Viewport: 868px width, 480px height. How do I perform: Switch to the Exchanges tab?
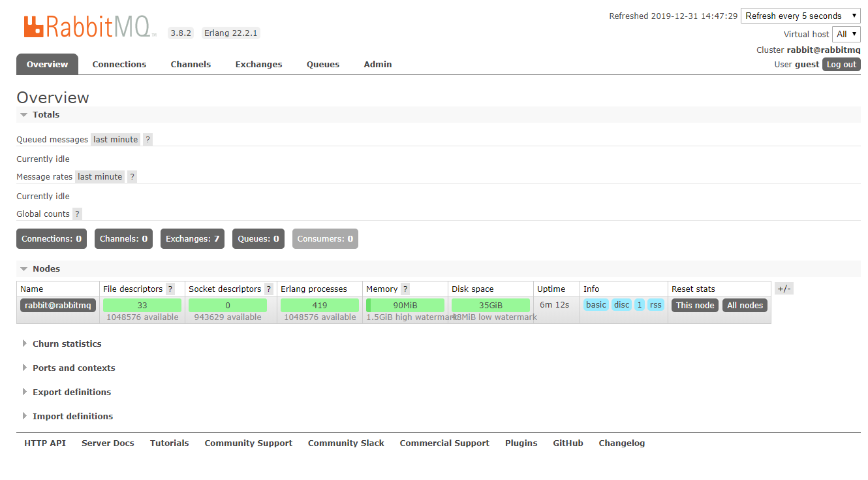click(x=259, y=64)
